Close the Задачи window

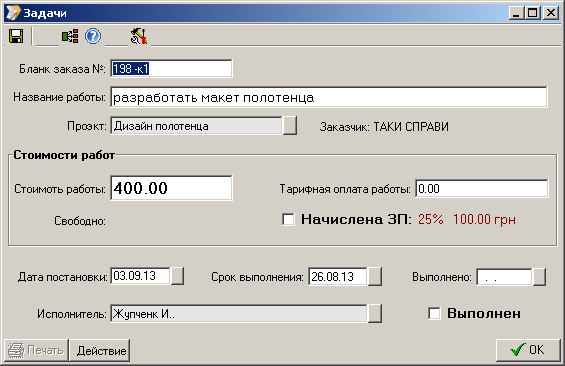tap(551, 13)
